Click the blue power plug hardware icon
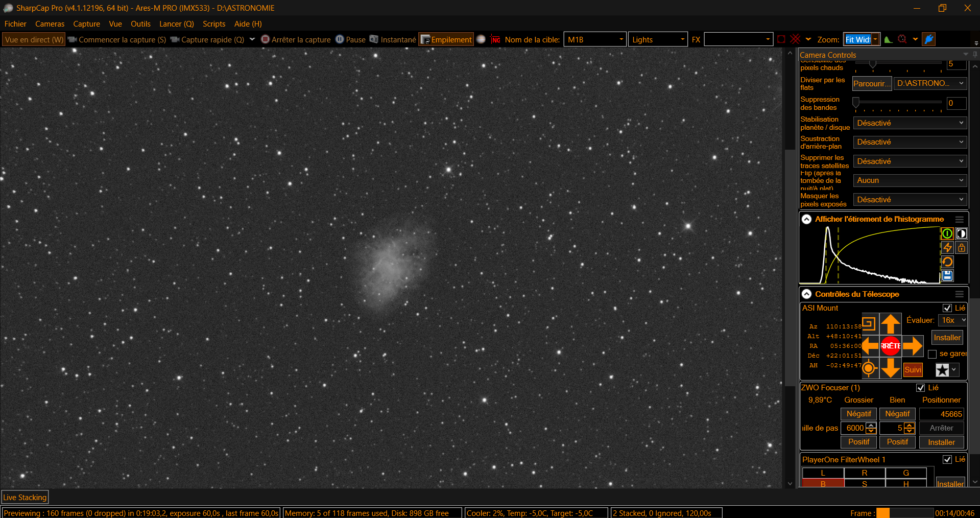The height and width of the screenshot is (518, 980). point(929,39)
